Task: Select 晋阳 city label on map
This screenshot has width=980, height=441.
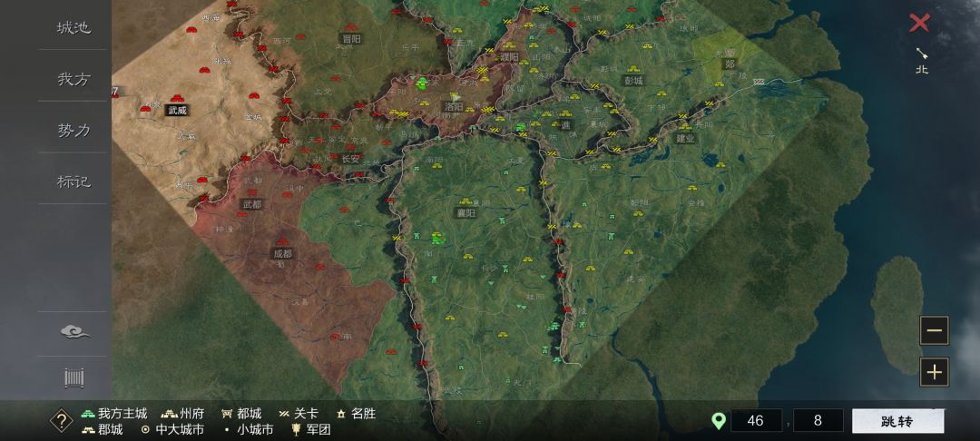Action: (351, 39)
